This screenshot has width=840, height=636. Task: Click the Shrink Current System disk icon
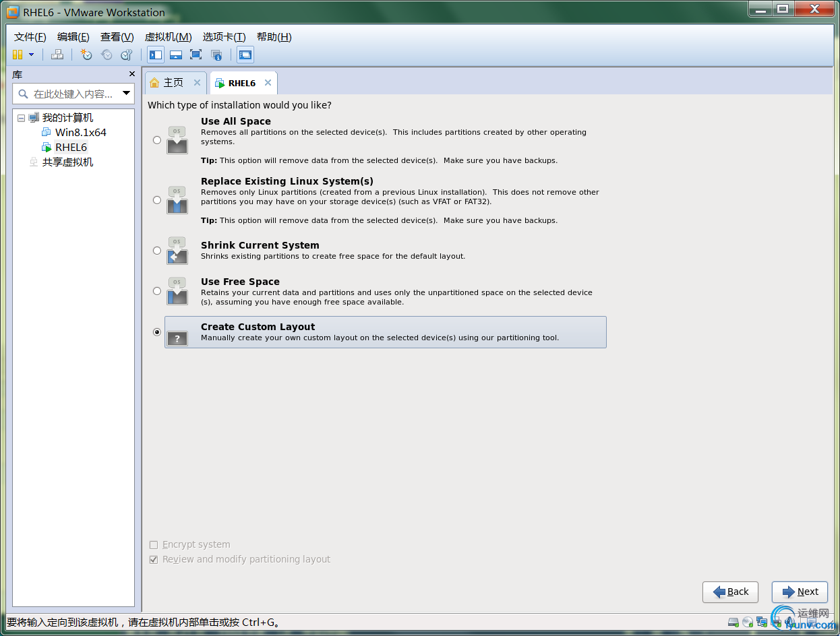pos(177,251)
